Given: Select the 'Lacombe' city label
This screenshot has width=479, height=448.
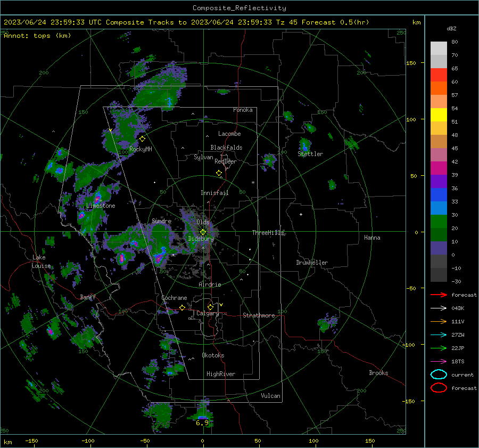Looking at the screenshot, I should tap(229, 134).
